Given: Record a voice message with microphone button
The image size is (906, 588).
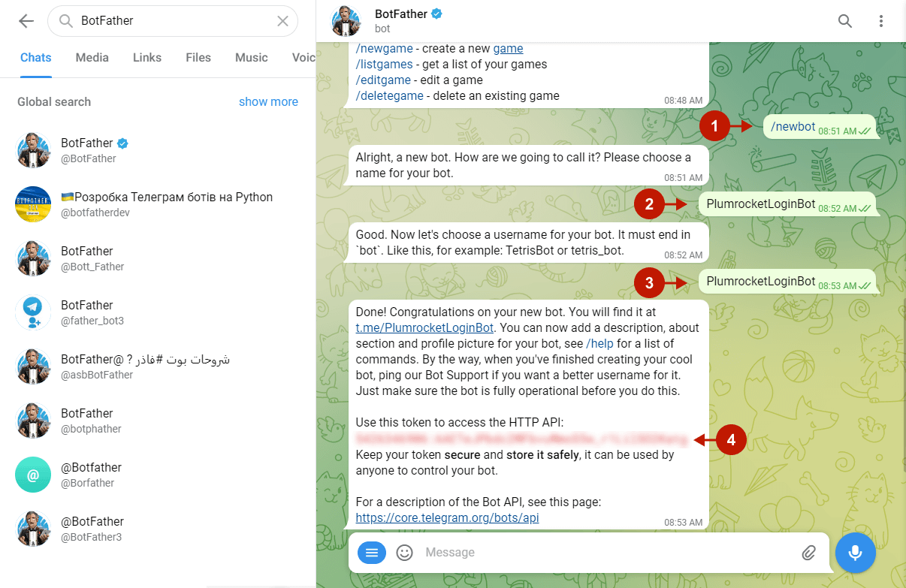Looking at the screenshot, I should click(855, 553).
